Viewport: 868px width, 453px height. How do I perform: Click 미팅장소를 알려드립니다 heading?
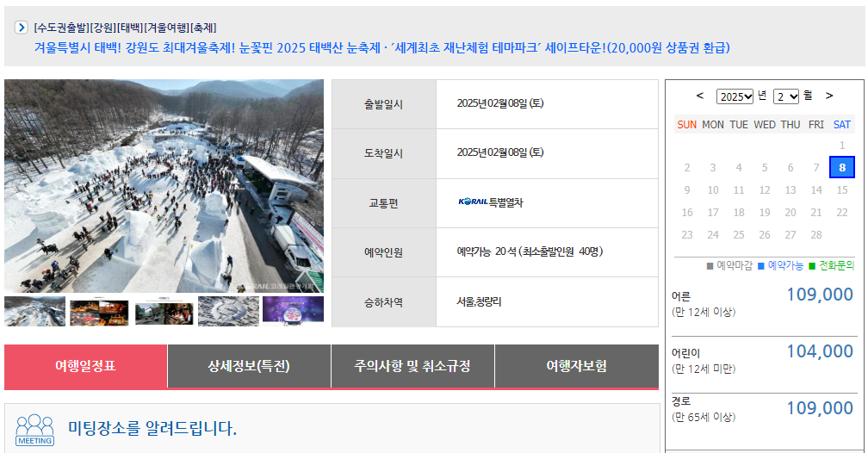click(x=152, y=428)
